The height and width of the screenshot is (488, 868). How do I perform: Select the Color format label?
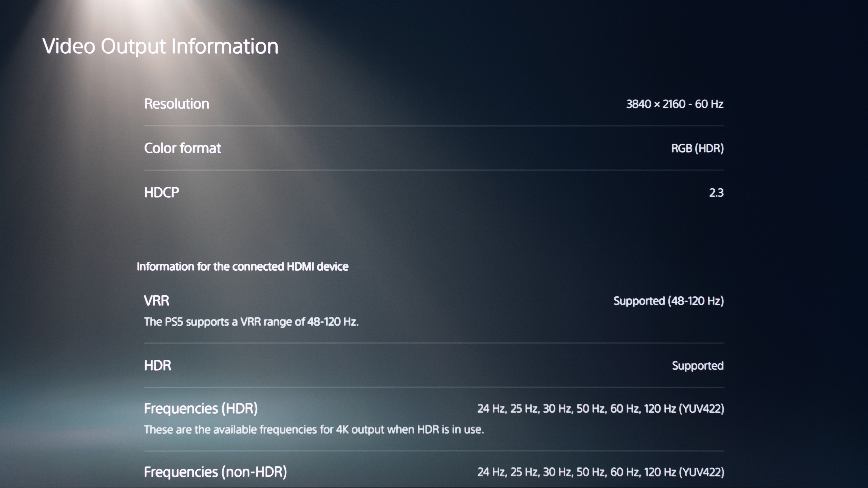[x=182, y=148]
